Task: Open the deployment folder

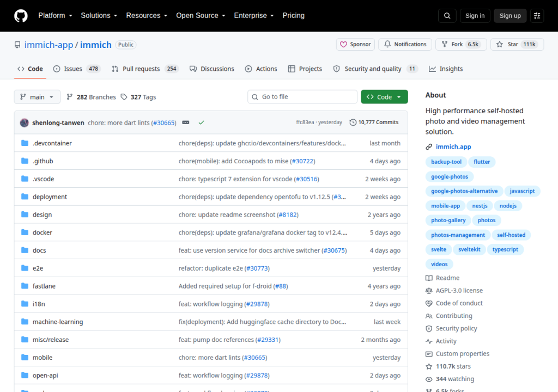Action: coord(50,197)
